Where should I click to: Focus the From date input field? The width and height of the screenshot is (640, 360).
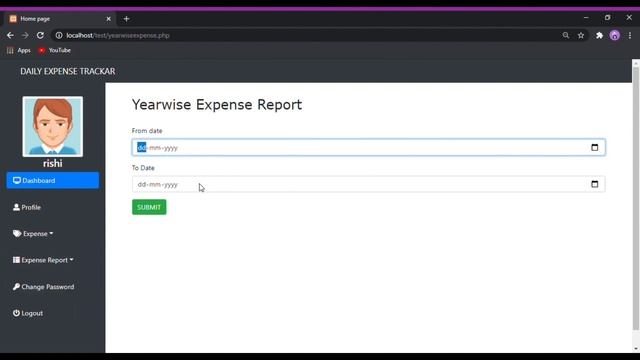pyautogui.click(x=369, y=147)
